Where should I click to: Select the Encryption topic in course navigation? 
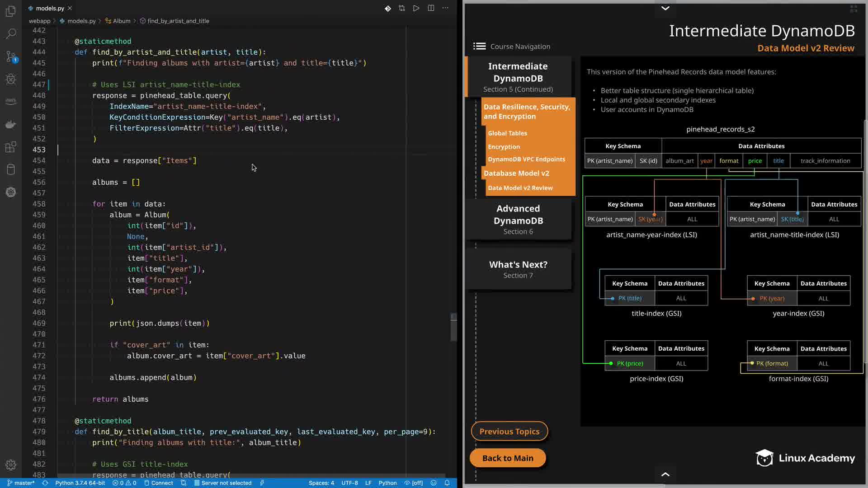click(504, 146)
